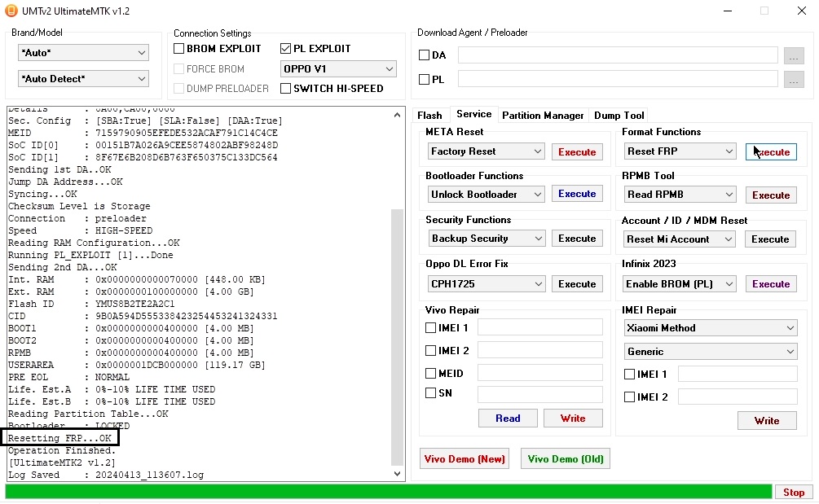
Task: Tick the Vivo Repair MEID checkbox
Action: [x=430, y=373]
